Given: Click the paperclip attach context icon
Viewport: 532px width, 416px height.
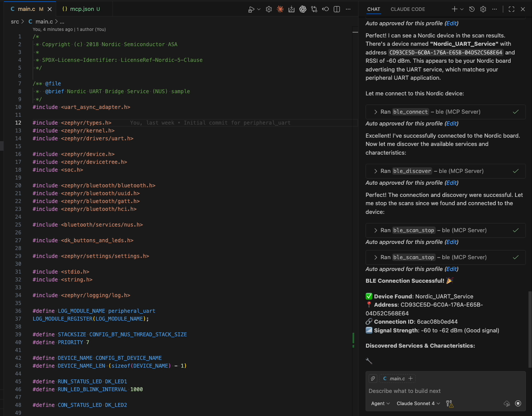Looking at the screenshot, I should [373, 379].
